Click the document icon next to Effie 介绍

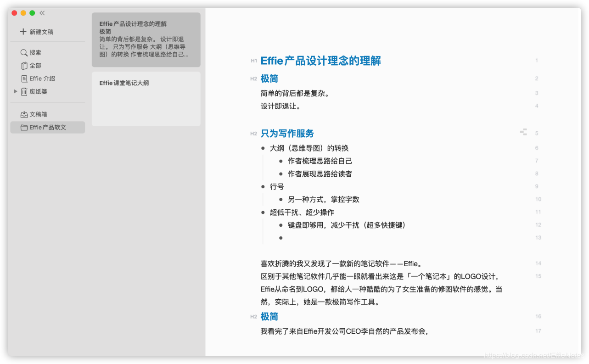[x=24, y=78]
